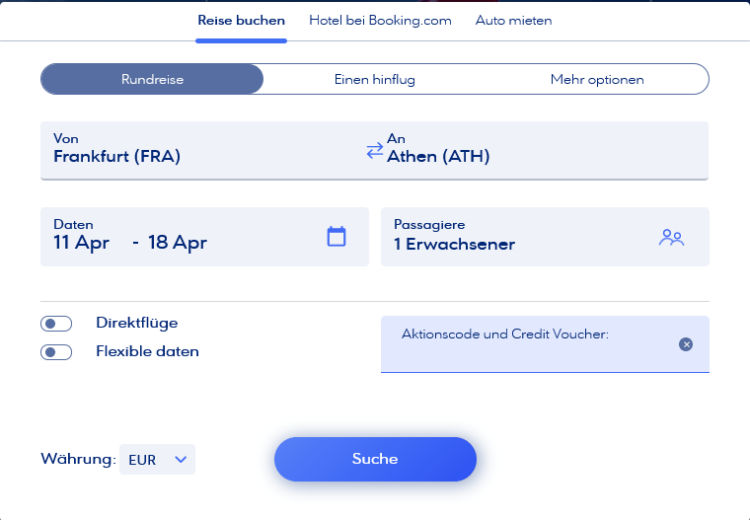Image resolution: width=750 pixels, height=520 pixels.
Task: Select Rundreise trip type
Action: [x=152, y=79]
